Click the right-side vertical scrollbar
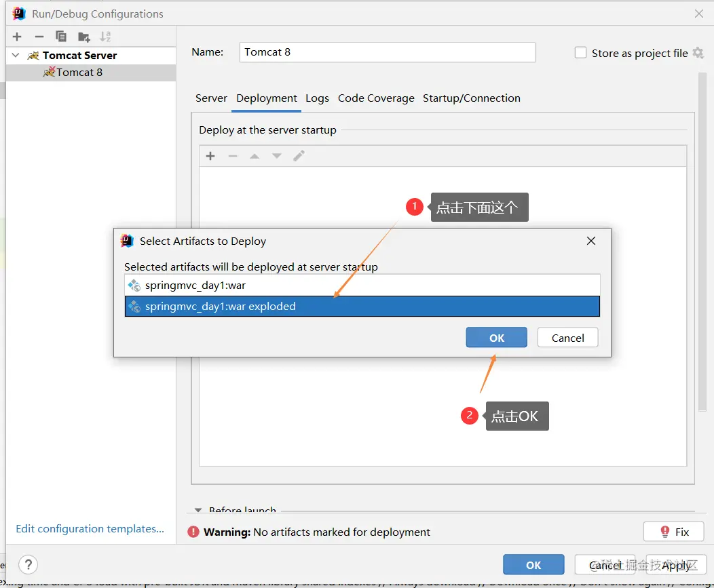Image resolution: width=714 pixels, height=588 pixels. click(x=702, y=241)
